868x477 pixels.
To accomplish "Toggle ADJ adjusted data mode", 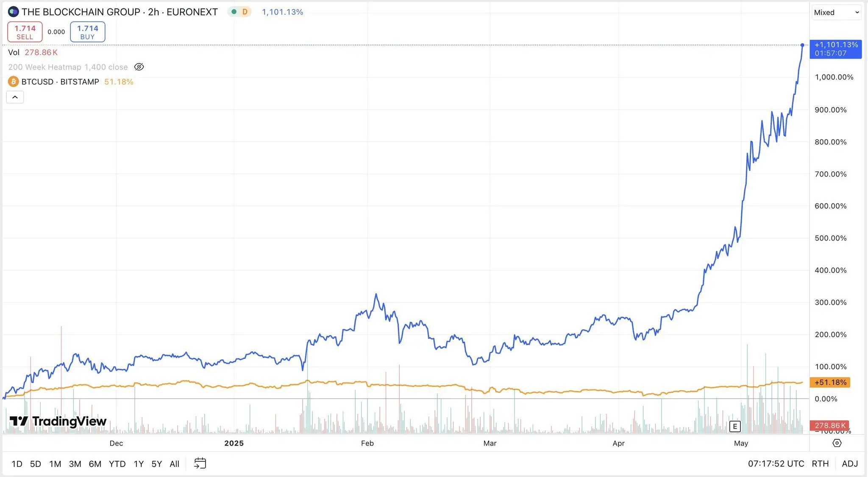I will (851, 463).
